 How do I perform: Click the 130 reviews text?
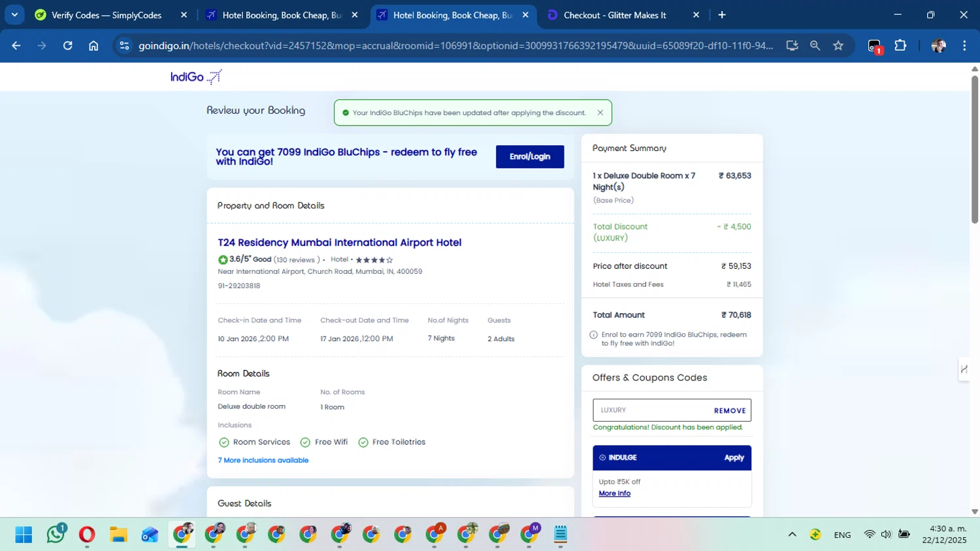(x=297, y=260)
